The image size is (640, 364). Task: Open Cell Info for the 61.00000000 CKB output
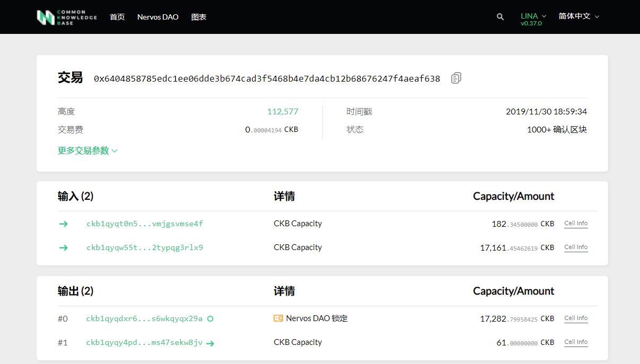point(576,342)
